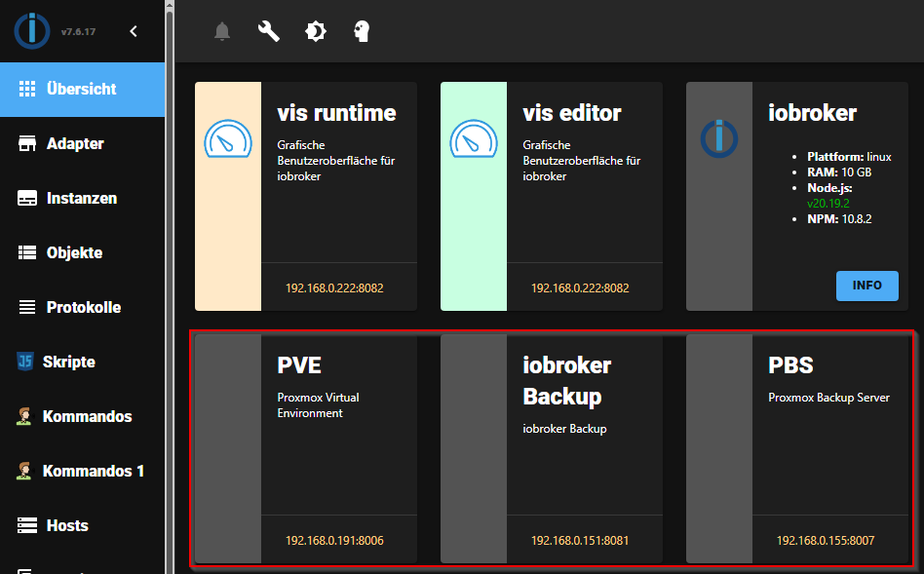Click the Proxmox Backup Server description
924x574 pixels.
[x=828, y=398]
